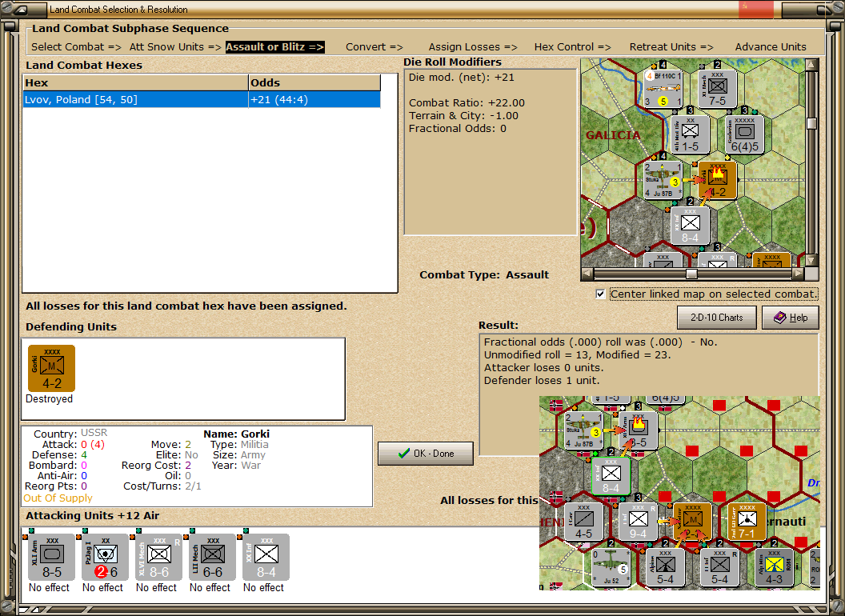Click the orange militia counter under attack arrows
This screenshot has width=845, height=616.
coord(692,522)
